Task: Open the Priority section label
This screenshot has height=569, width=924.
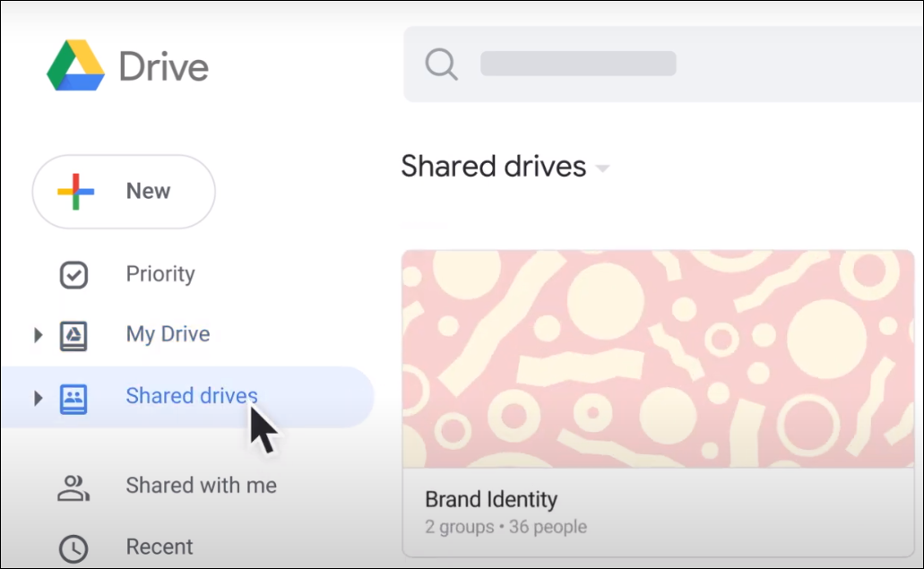Action: coord(160,274)
